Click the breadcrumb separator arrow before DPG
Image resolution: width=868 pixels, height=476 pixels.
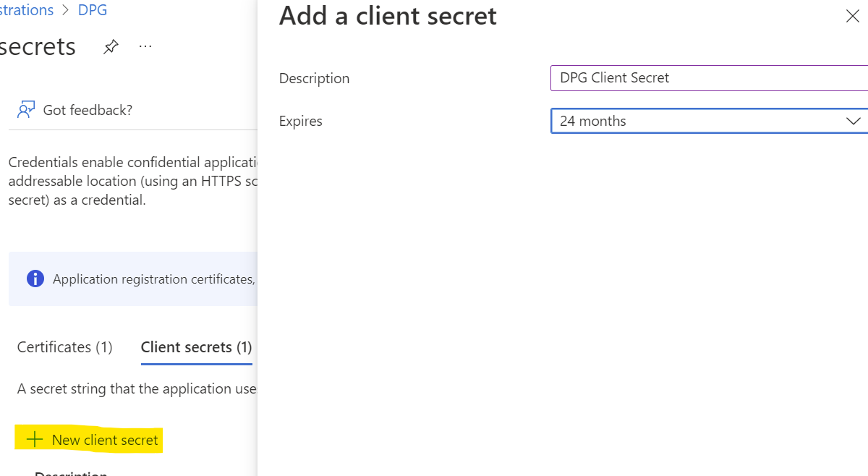click(66, 11)
